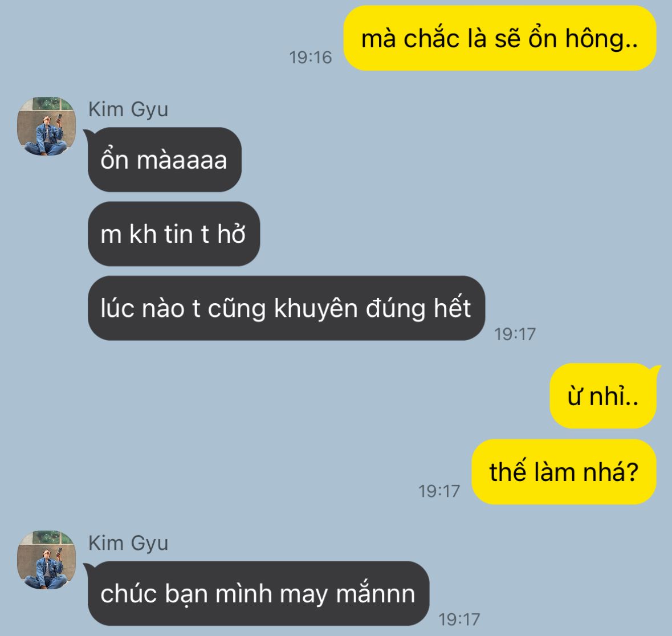Tap the yellow 'ừ nhỉ..' bubble

point(603,396)
